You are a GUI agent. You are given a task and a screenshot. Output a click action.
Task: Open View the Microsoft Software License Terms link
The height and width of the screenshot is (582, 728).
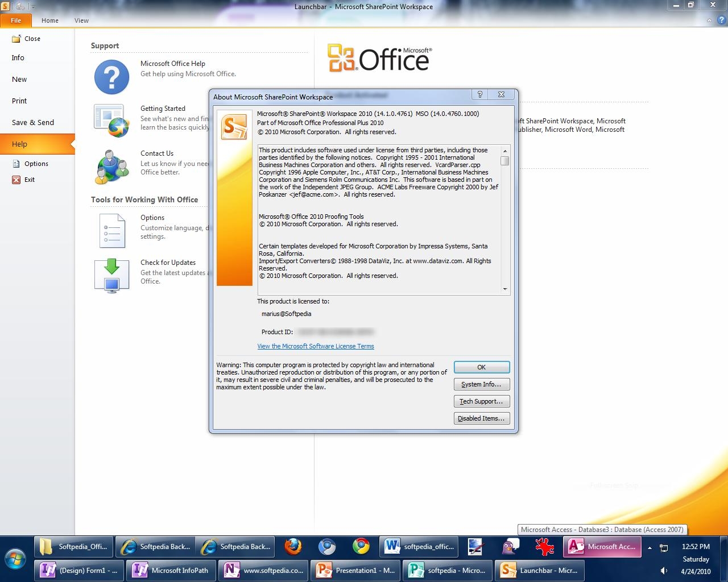[316, 346]
